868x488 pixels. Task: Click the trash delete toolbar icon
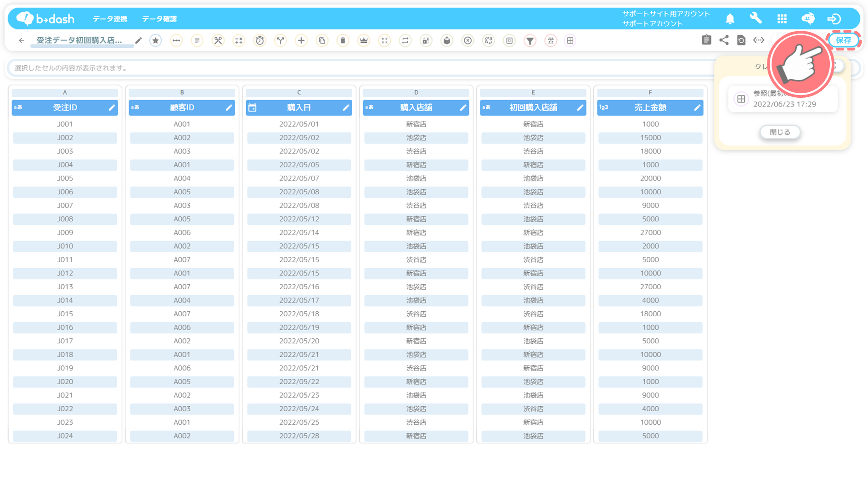(x=343, y=40)
